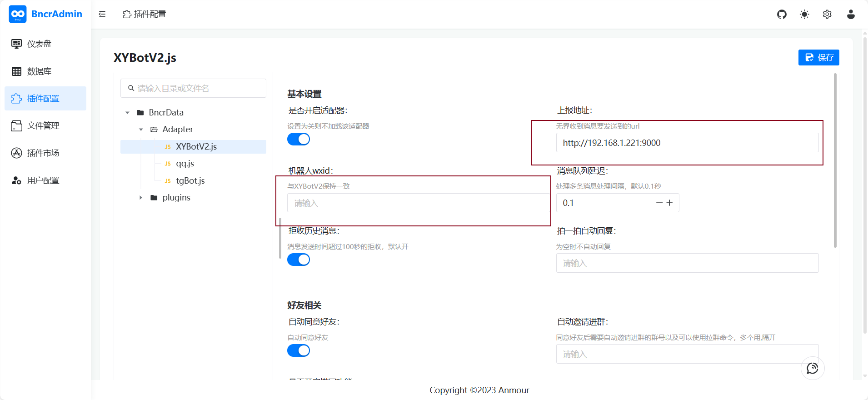Click the 上报地址 URL input field

(x=687, y=143)
